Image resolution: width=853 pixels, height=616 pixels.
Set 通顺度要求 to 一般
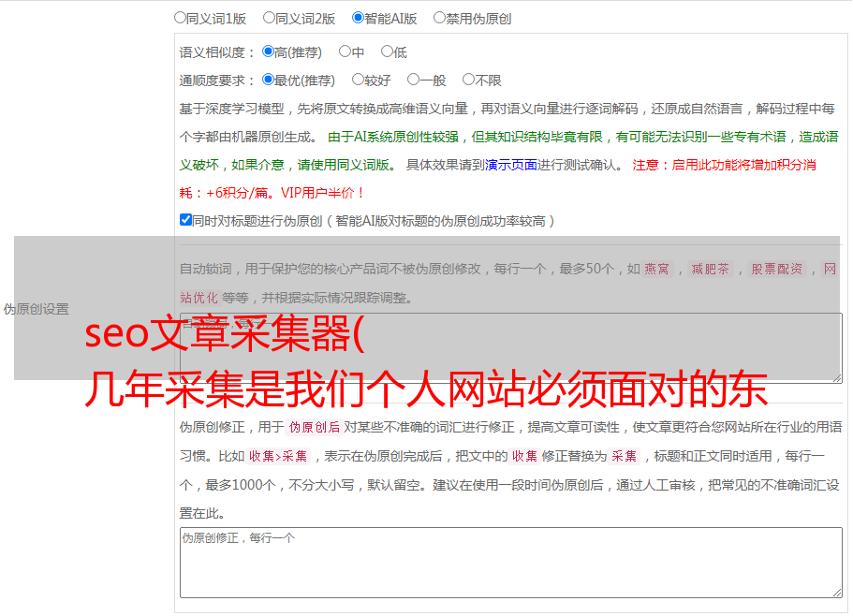(414, 80)
